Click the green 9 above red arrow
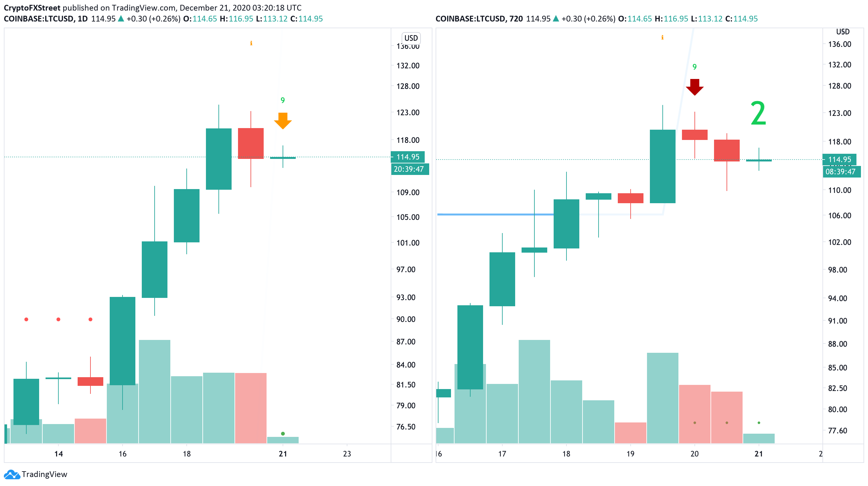Viewport: 868px width, 486px height. point(694,67)
